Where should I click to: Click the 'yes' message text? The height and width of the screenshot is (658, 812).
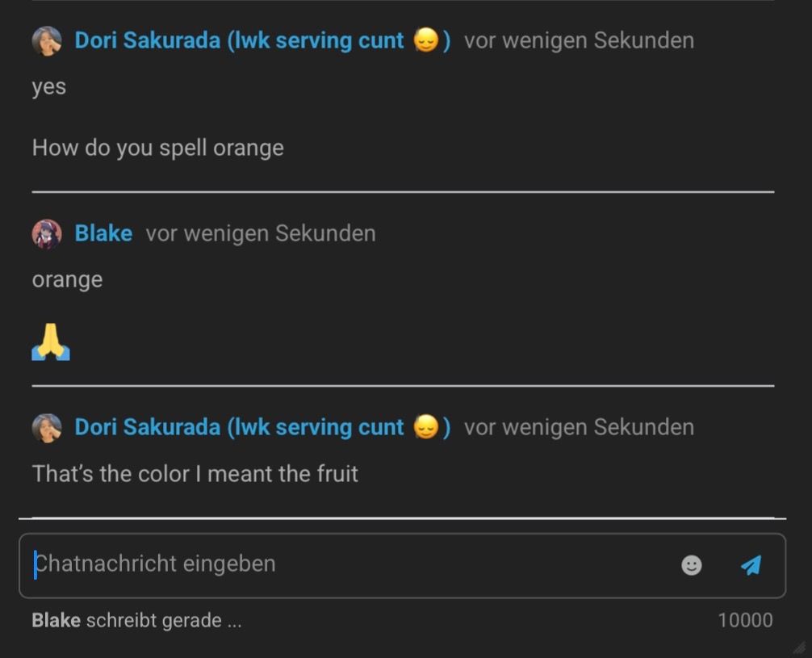coord(49,87)
